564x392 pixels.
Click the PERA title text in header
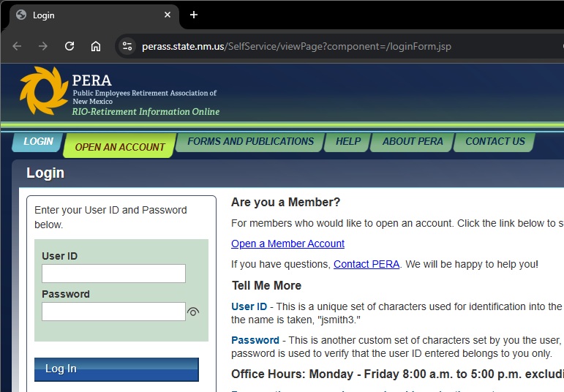tap(91, 80)
